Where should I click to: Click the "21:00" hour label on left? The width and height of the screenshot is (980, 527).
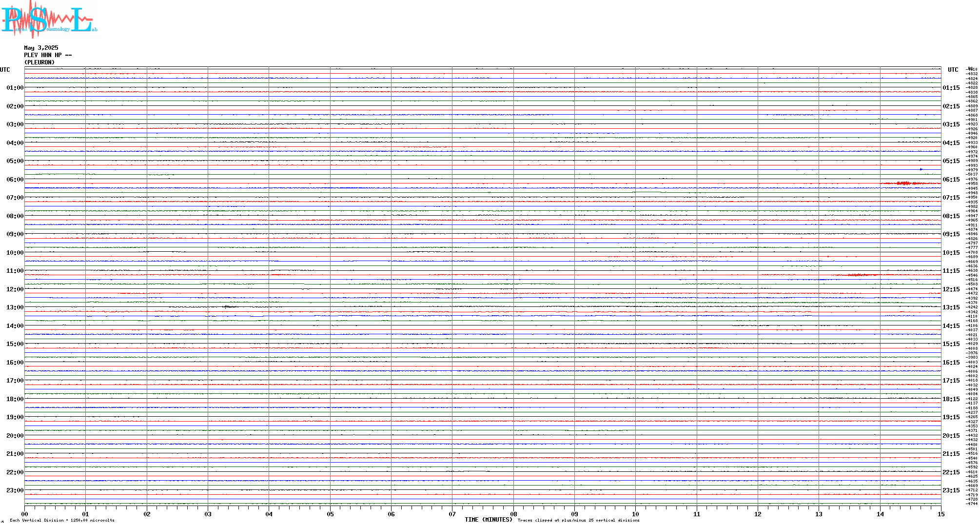pos(15,454)
